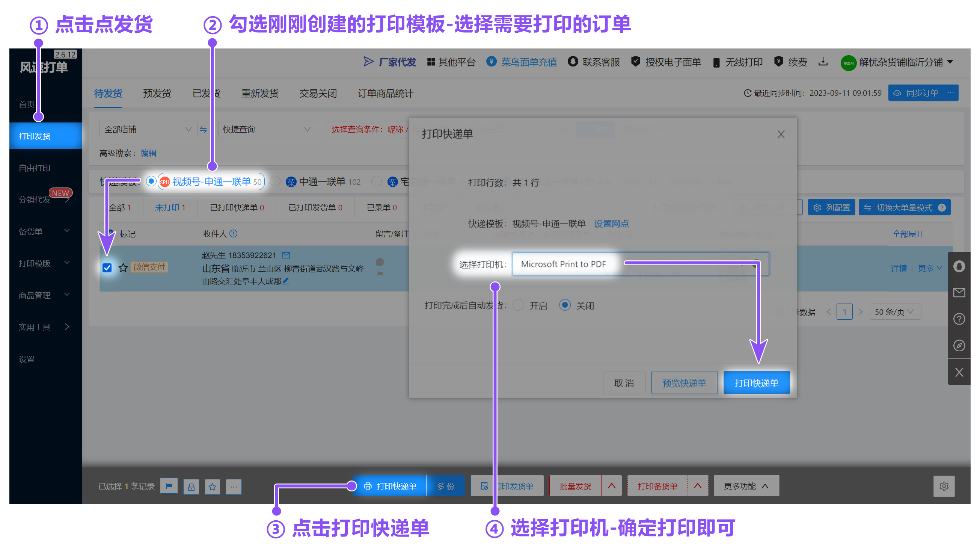Click the compass icon in right sidebar
Image resolution: width=980 pixels, height=547 pixels.
click(959, 345)
